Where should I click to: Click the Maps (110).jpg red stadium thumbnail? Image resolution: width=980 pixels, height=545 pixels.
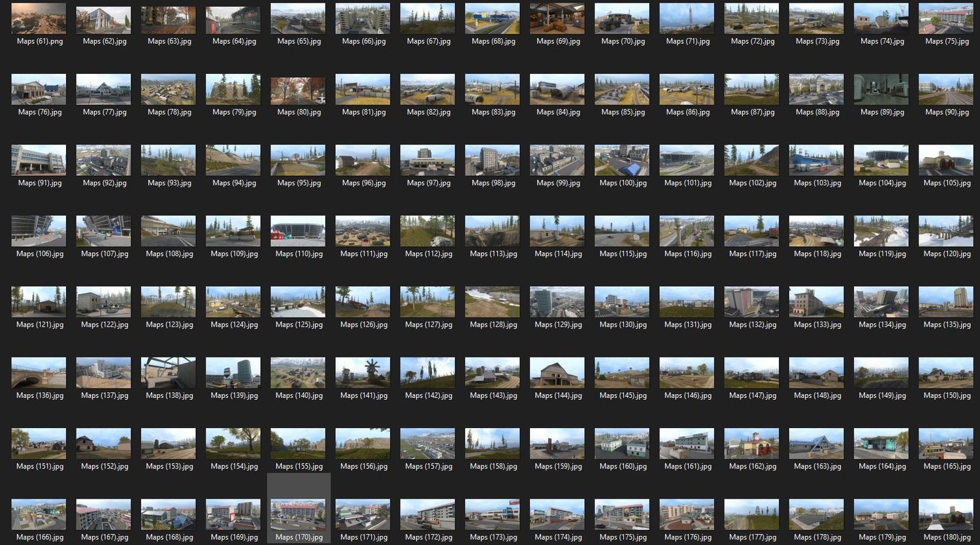point(298,231)
